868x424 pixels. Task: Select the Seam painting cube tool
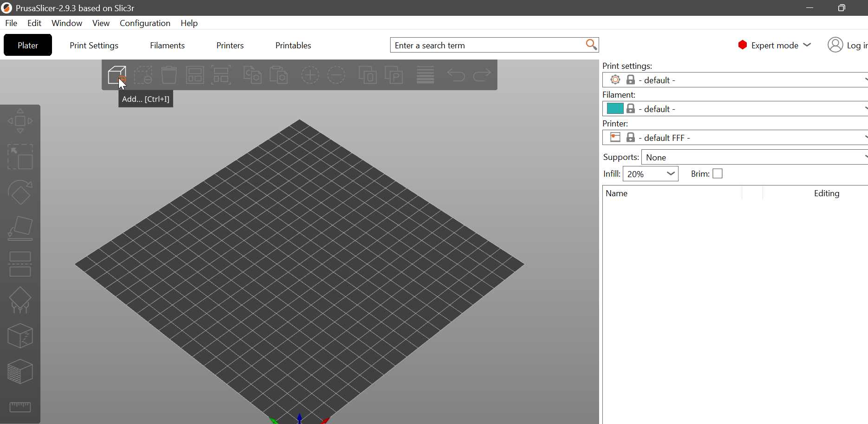coord(20,336)
